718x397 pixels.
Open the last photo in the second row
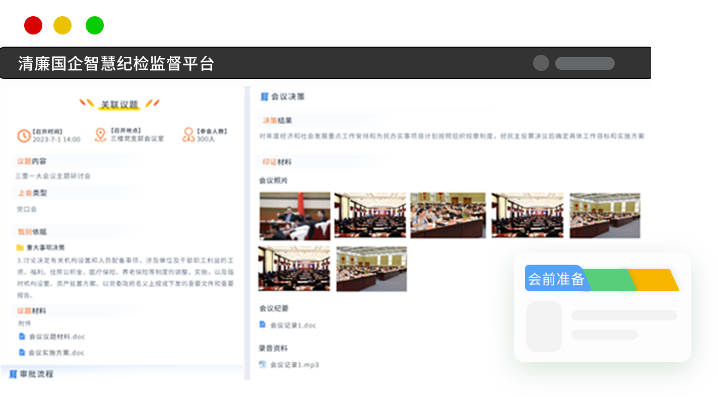[x=371, y=269]
